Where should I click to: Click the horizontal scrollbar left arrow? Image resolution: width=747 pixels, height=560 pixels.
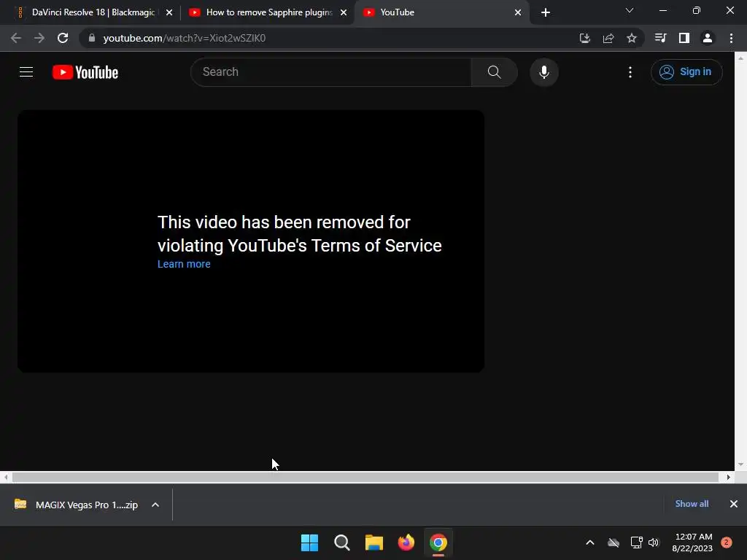(5, 477)
